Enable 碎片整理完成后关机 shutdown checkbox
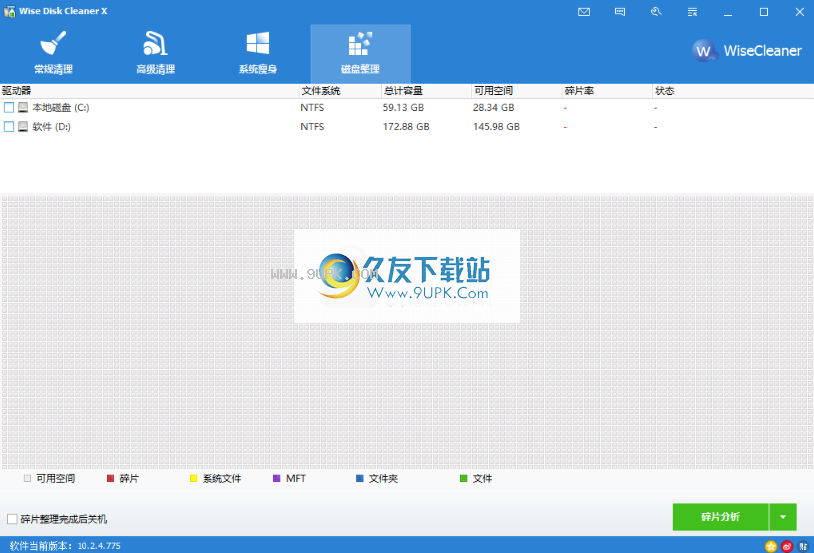This screenshot has width=814, height=553. [x=12, y=519]
